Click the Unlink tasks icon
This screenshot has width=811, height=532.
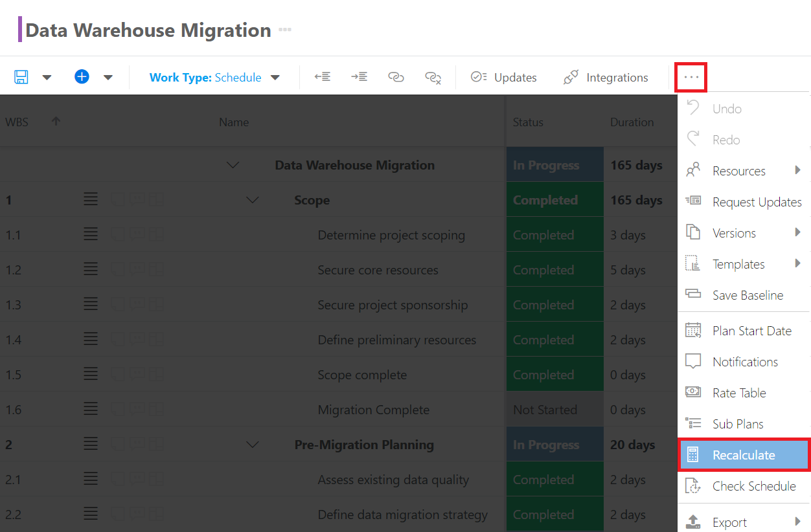click(433, 78)
